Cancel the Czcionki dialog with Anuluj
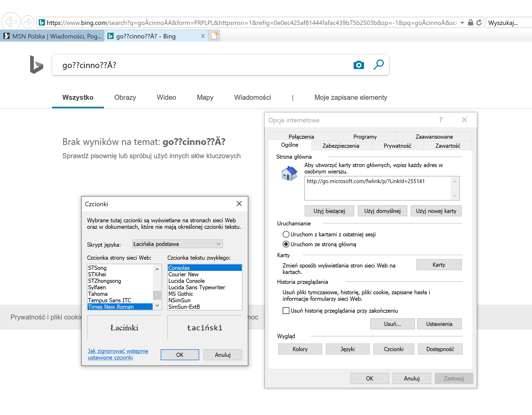Viewport: 532px width, 415px height. point(223,355)
